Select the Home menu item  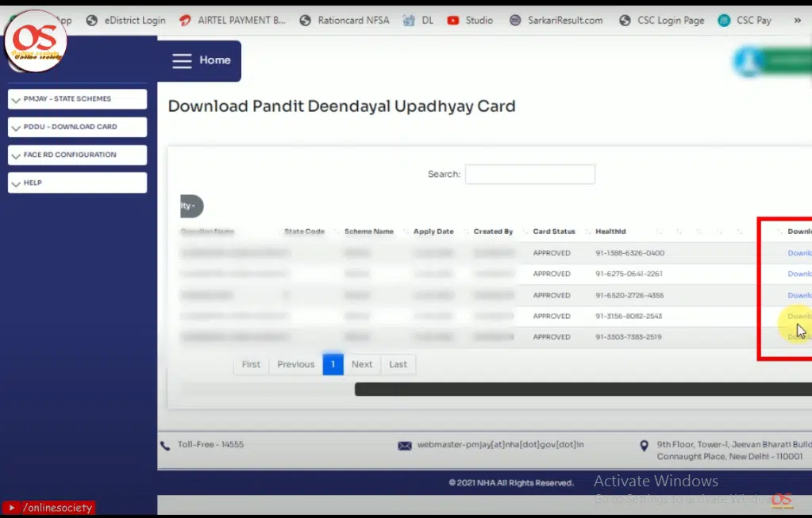(x=214, y=60)
